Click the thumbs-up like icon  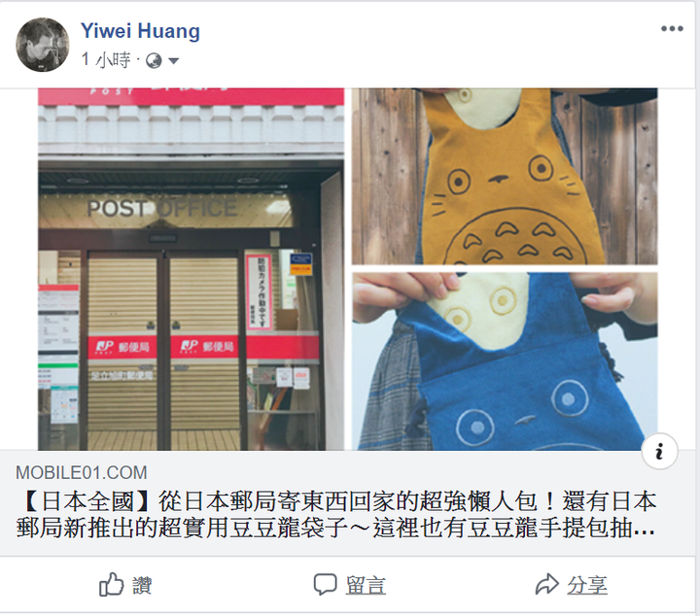(111, 584)
